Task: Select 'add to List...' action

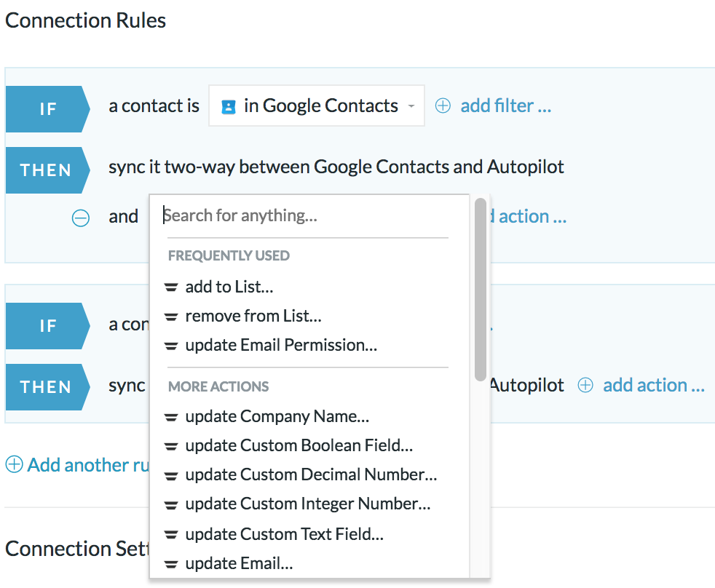Action: (229, 287)
